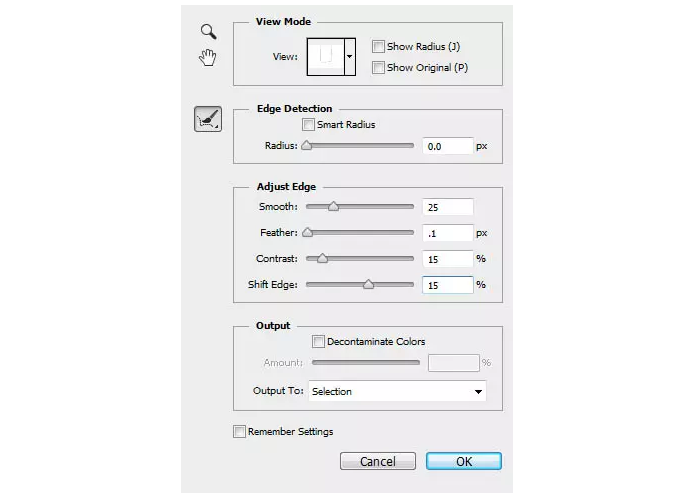Click the Radius slider handle
Image resolution: width=696 pixels, height=503 pixels.
[307, 146]
